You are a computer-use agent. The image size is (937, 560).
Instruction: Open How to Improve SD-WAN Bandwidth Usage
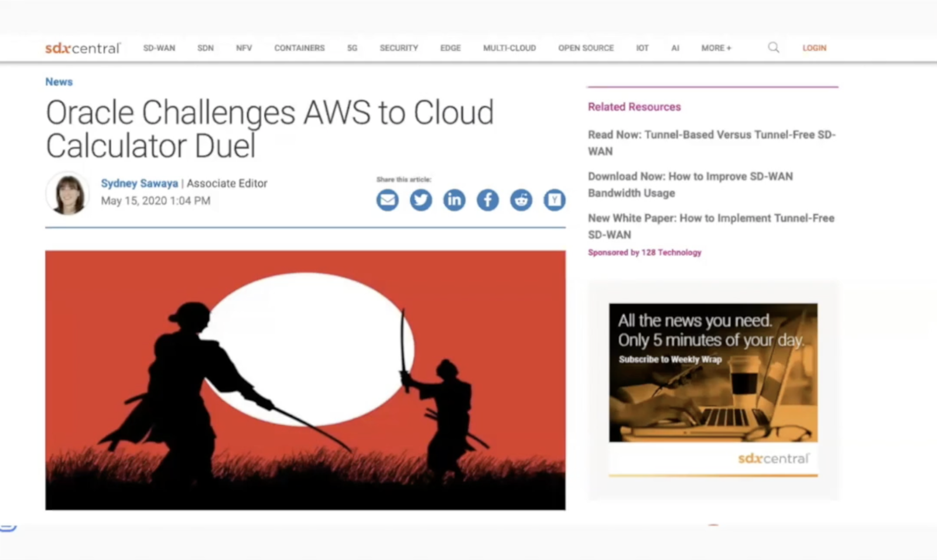coord(690,184)
